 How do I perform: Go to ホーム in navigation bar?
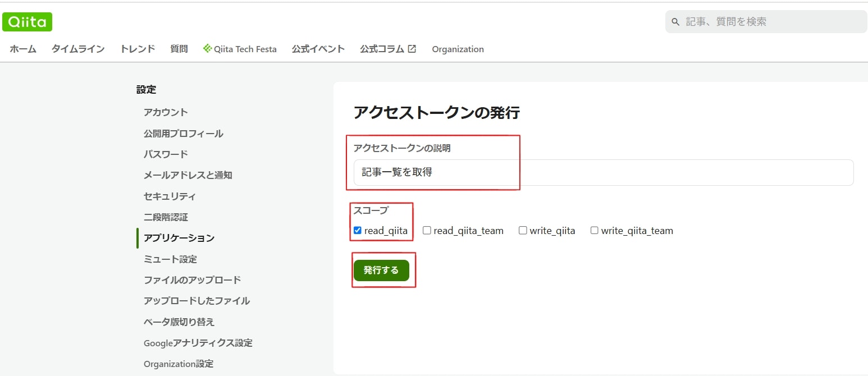tap(23, 49)
